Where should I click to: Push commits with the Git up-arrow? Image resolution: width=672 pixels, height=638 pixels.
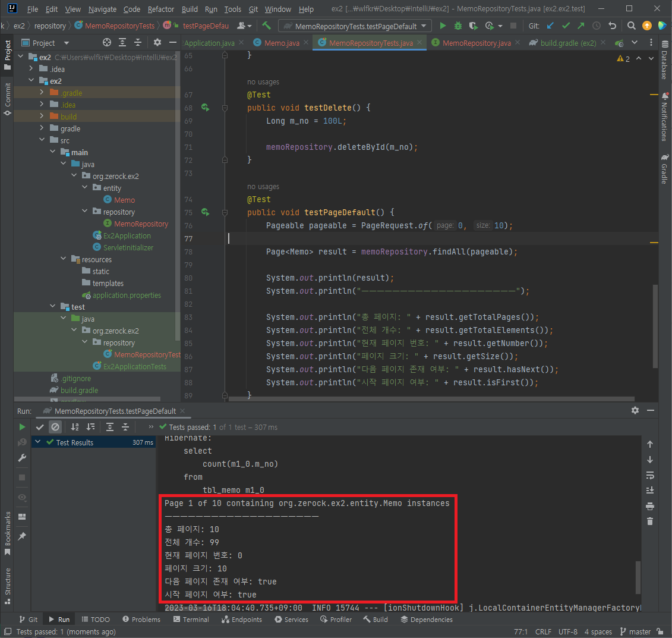pos(580,26)
